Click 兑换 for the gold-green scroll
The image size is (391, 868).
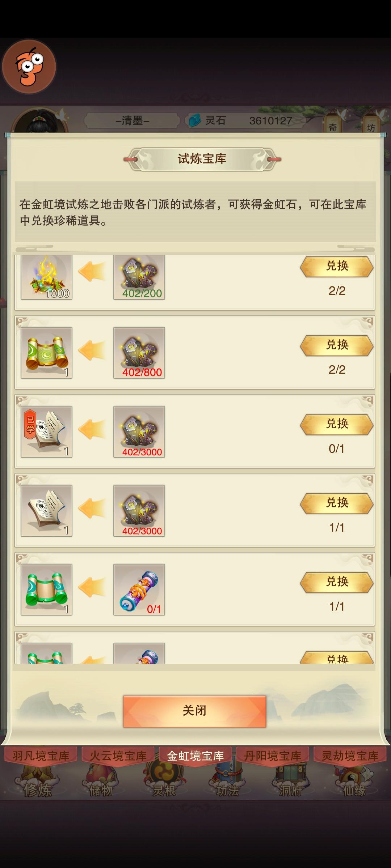337,345
